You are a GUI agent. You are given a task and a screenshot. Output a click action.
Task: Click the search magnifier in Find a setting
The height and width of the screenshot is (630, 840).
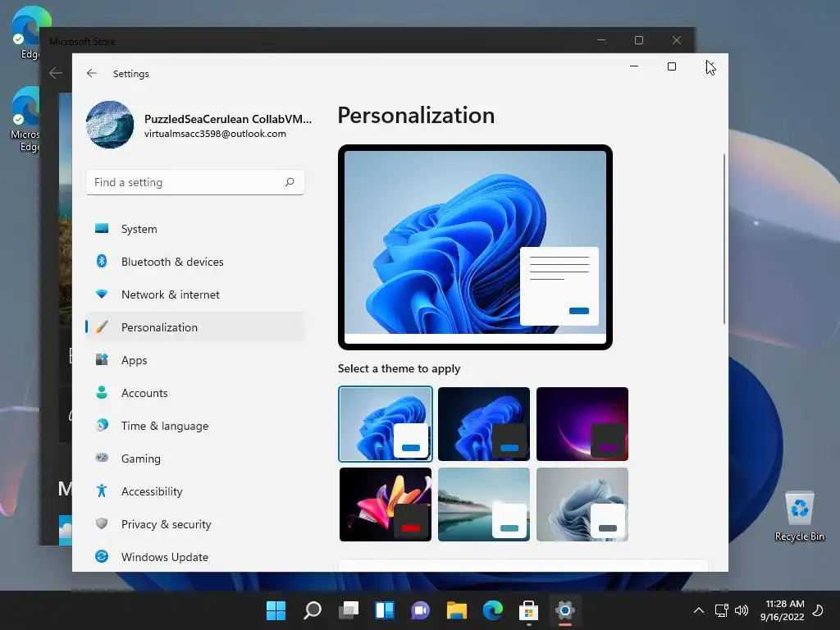click(290, 182)
